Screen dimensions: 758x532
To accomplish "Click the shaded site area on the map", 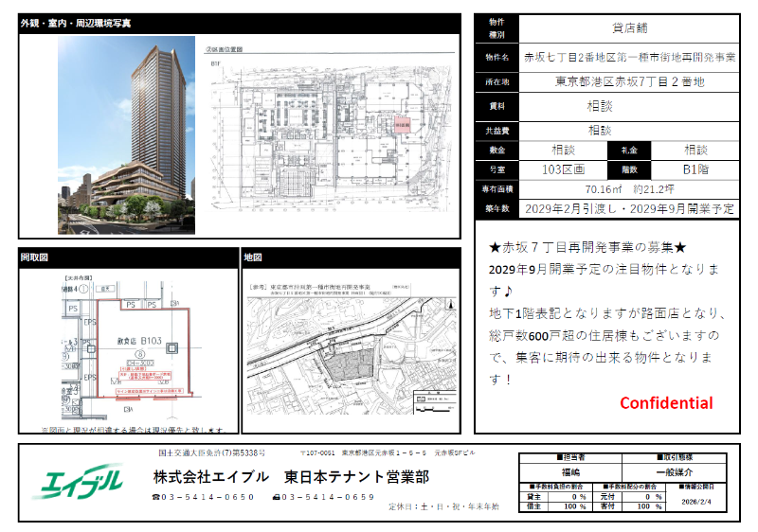I will pos(352,366).
